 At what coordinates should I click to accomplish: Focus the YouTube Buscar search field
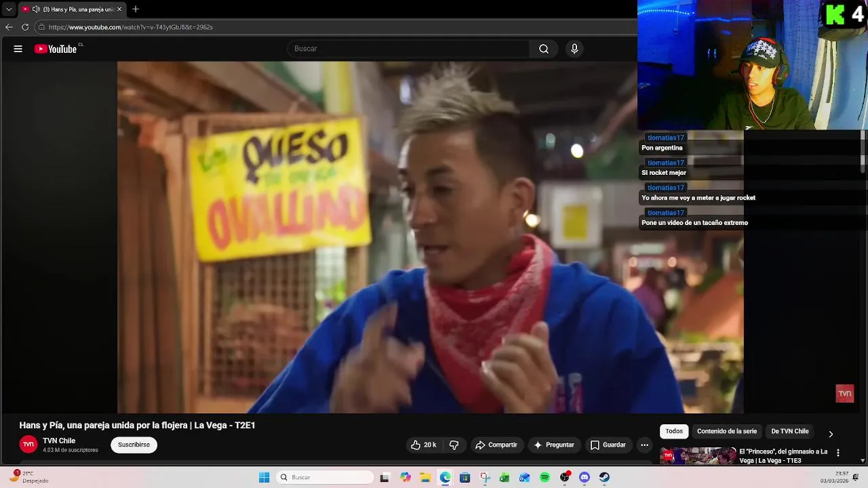pos(409,49)
